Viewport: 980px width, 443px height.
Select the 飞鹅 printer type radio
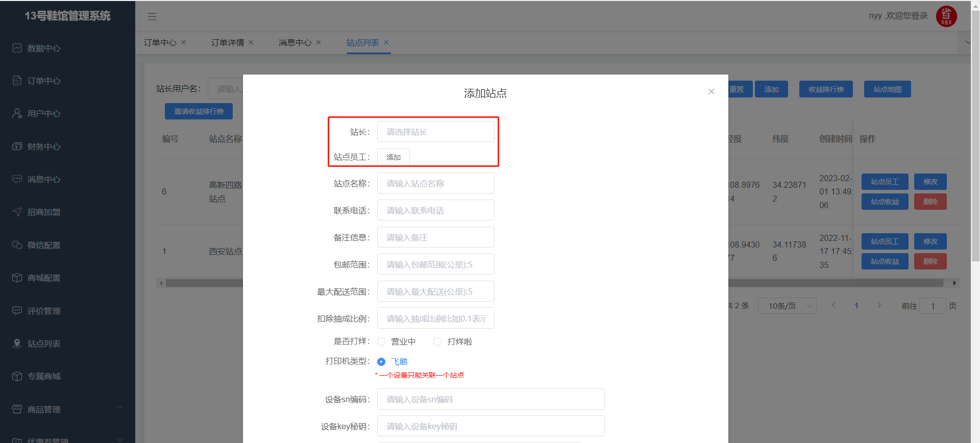(381, 362)
